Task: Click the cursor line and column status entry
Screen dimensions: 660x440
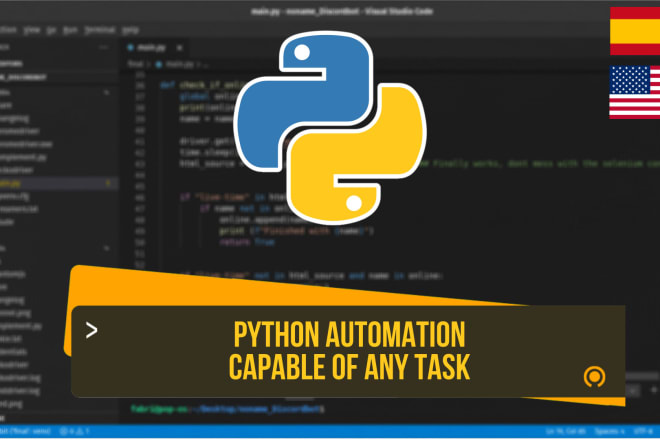Action: point(566,431)
